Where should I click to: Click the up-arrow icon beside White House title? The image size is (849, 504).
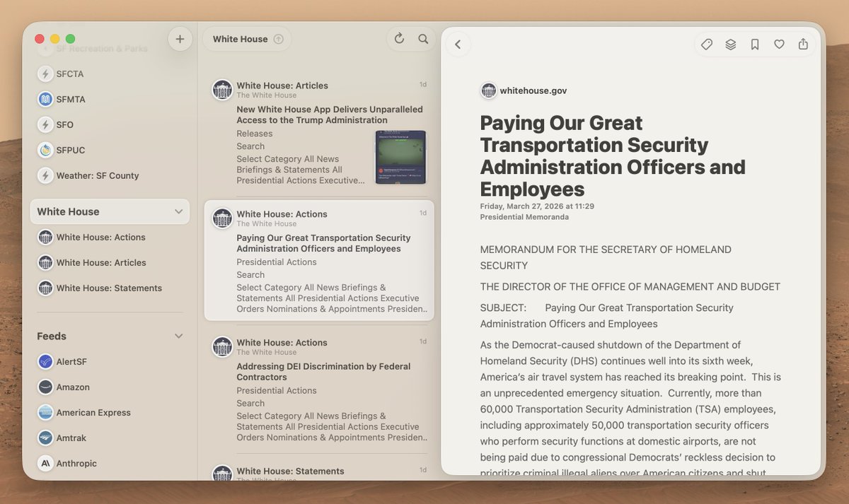click(x=278, y=39)
